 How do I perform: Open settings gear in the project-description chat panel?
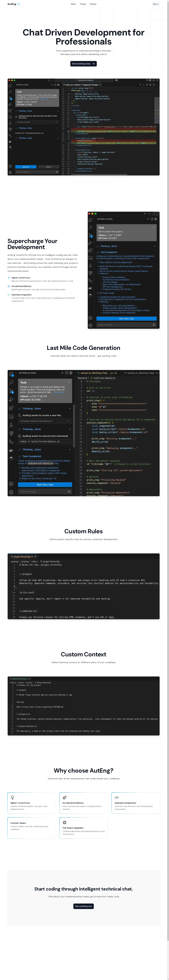pyautogui.click(x=156, y=219)
